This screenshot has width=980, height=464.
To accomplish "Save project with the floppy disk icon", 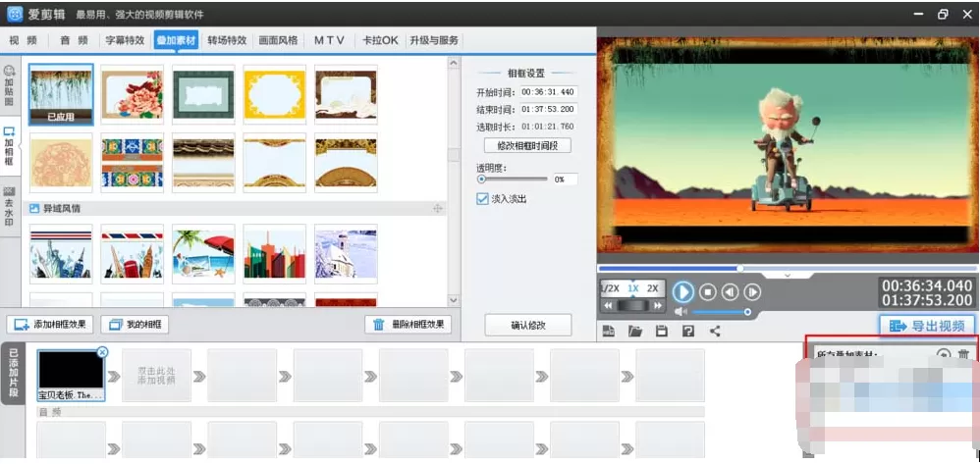I will (661, 331).
